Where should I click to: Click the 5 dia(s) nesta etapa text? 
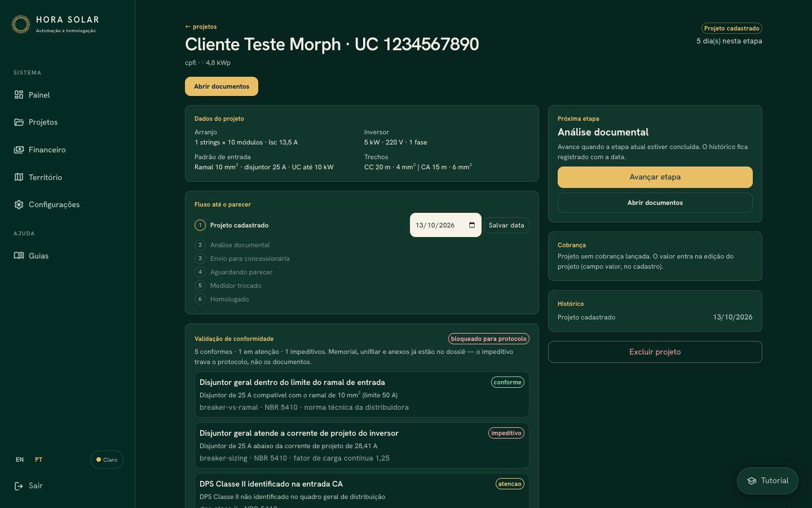(729, 41)
